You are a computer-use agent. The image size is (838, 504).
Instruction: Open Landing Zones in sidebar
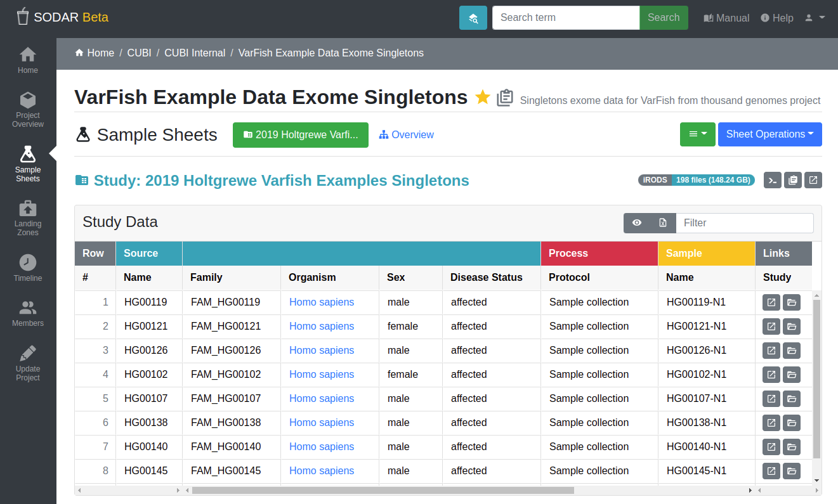28,219
